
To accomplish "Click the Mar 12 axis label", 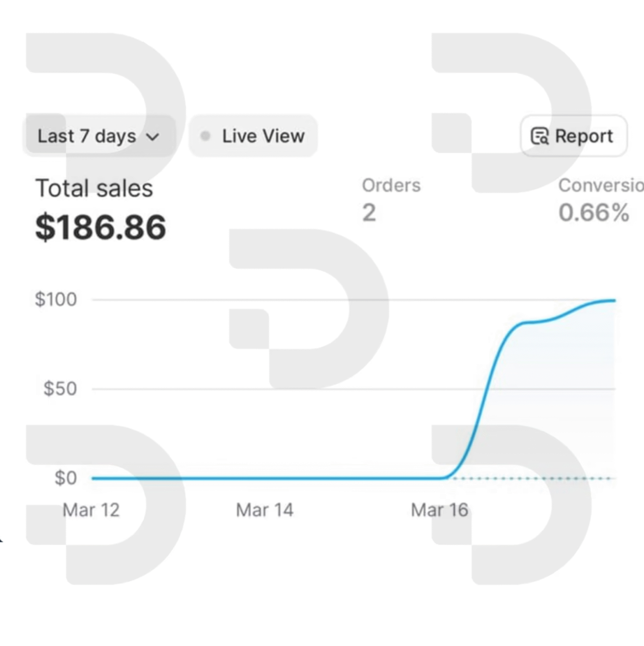I will [x=91, y=510].
